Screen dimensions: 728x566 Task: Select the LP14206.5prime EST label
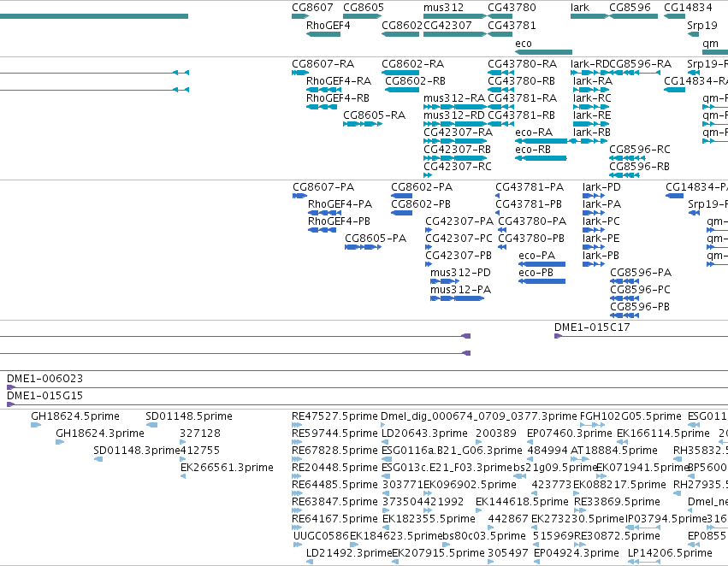pos(670,553)
